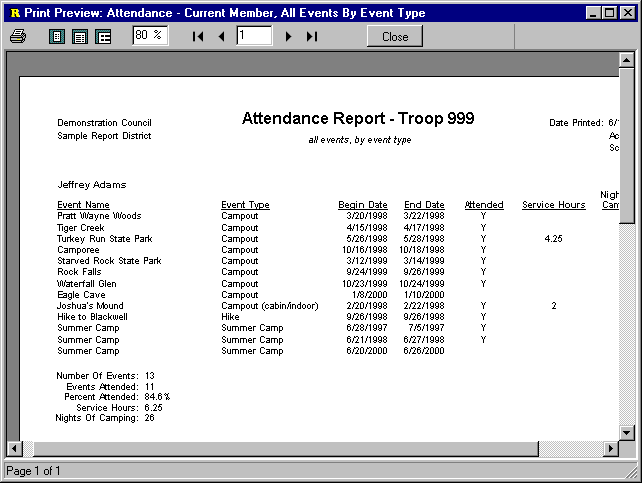Click the Begin Date column header

pos(363,205)
